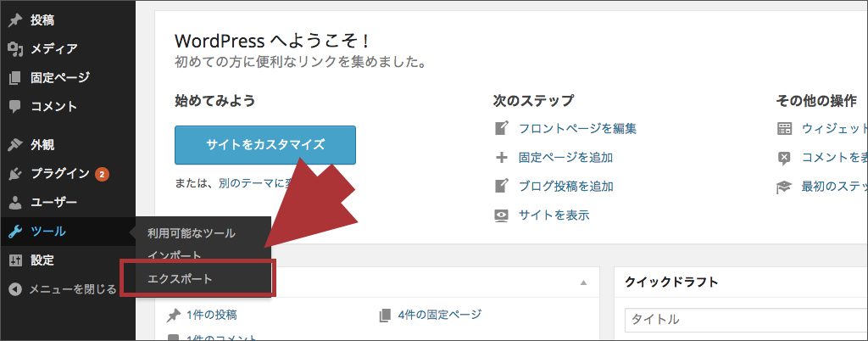
Task: Open the コメントを表示 link under その他の操作
Action: pos(834,158)
